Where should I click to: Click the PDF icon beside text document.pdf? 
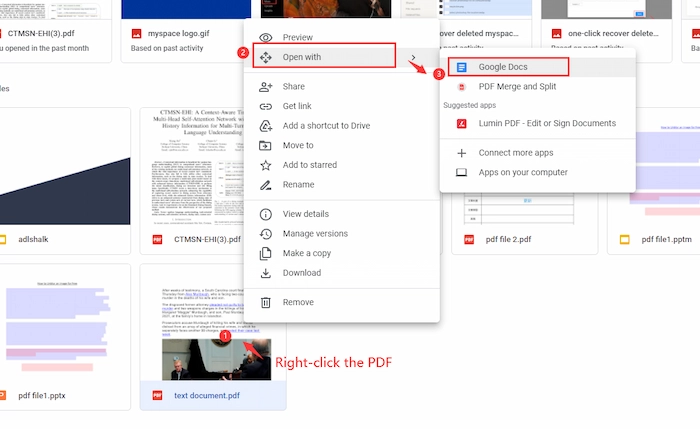pyautogui.click(x=157, y=396)
